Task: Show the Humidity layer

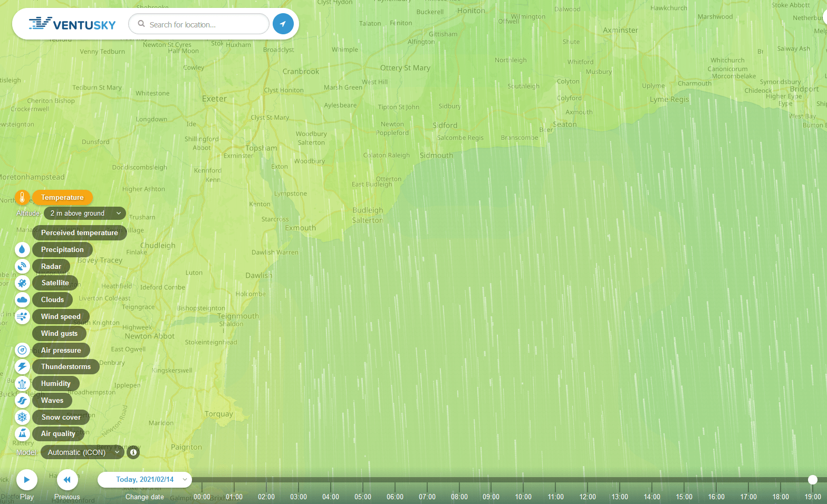Action: click(x=55, y=384)
